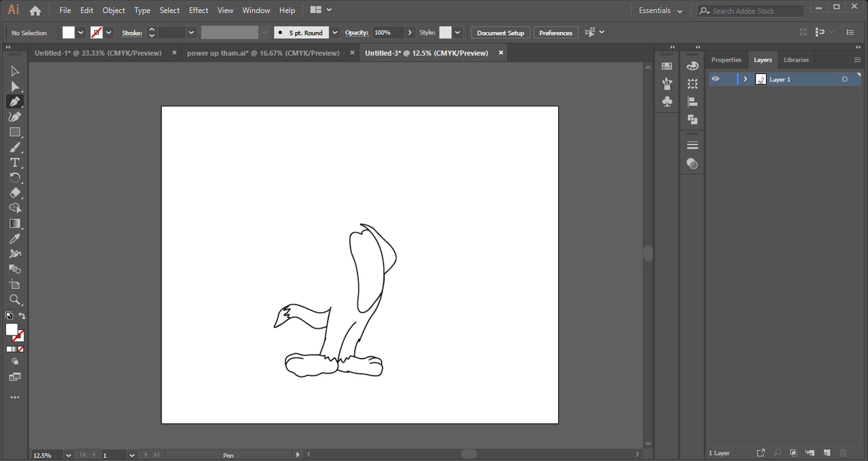Open the File menu

point(65,10)
